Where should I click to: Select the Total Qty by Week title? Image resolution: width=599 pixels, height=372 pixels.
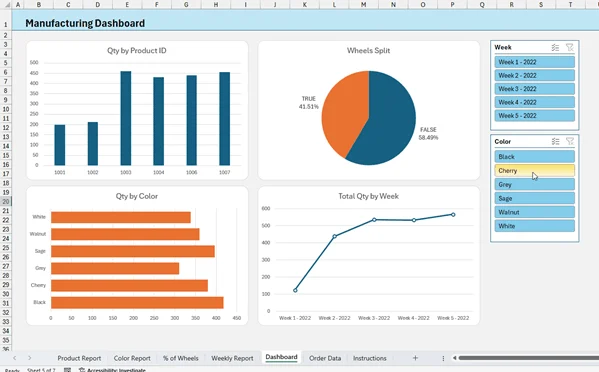[x=368, y=196]
